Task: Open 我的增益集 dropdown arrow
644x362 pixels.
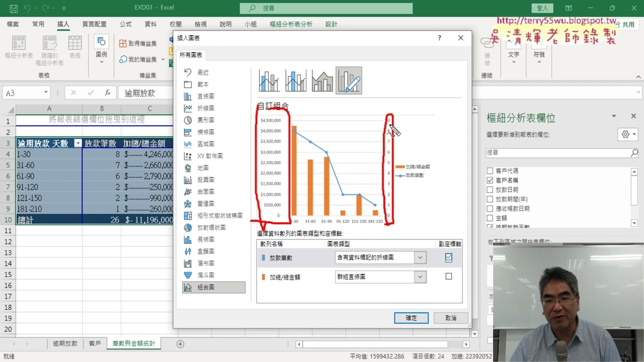Action: pyautogui.click(x=163, y=59)
